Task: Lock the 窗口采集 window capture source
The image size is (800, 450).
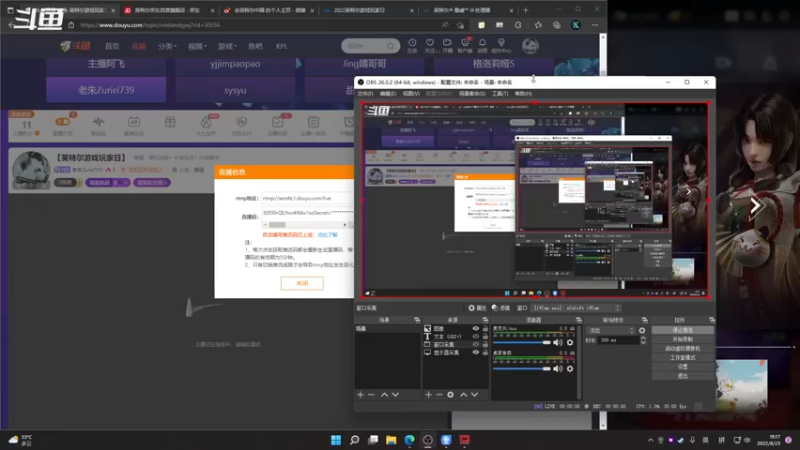Action: (x=485, y=344)
